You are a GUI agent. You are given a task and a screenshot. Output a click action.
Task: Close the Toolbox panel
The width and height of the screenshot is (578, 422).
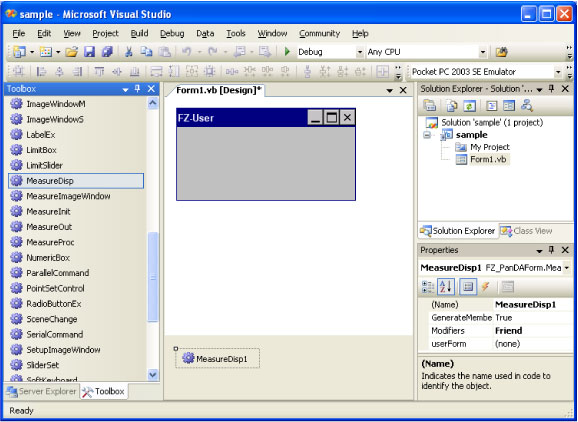[151, 89]
